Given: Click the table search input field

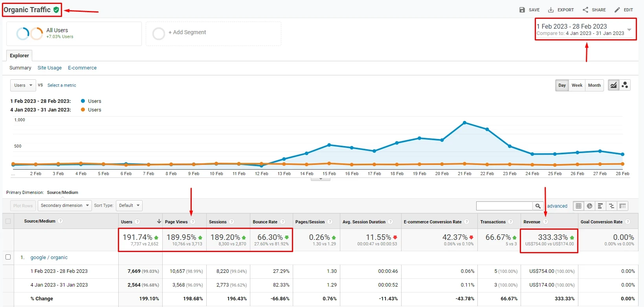Looking at the screenshot, I should 504,206.
